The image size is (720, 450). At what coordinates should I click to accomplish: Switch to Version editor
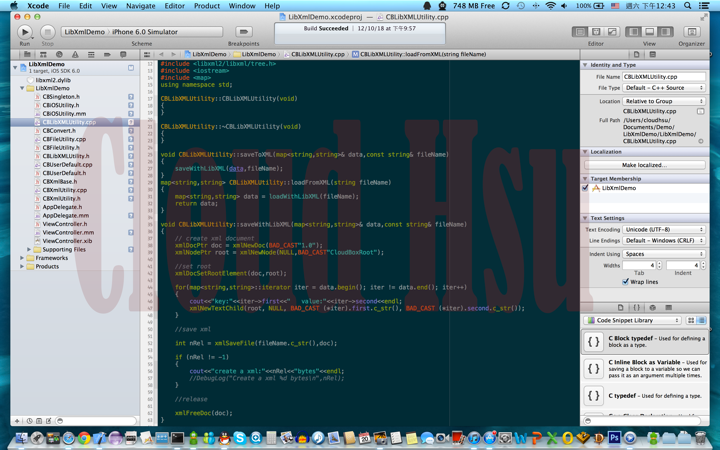(x=612, y=32)
